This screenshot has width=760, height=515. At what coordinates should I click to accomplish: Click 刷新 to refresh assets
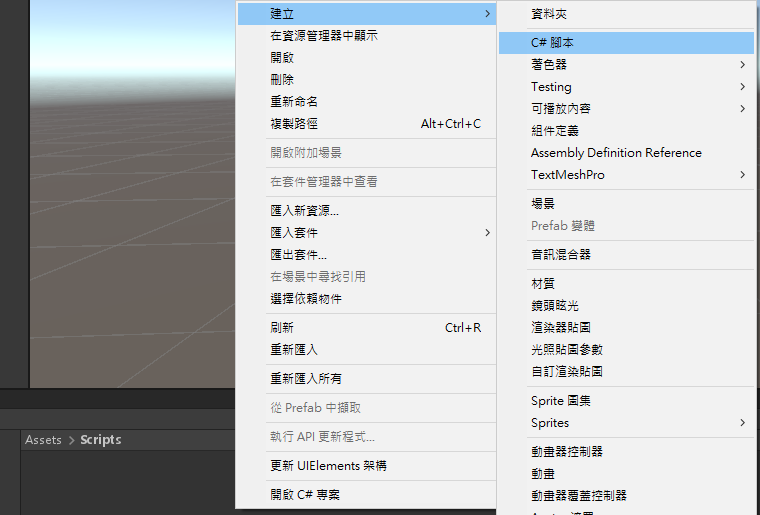(281, 328)
